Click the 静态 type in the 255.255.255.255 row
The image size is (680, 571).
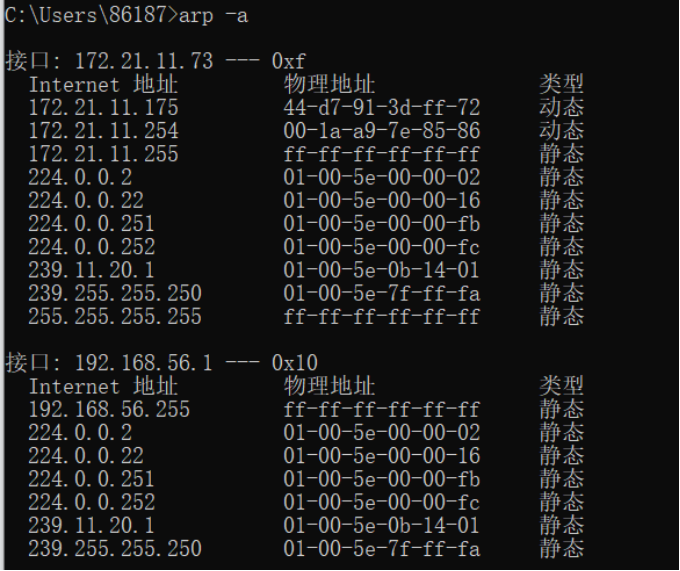point(561,317)
